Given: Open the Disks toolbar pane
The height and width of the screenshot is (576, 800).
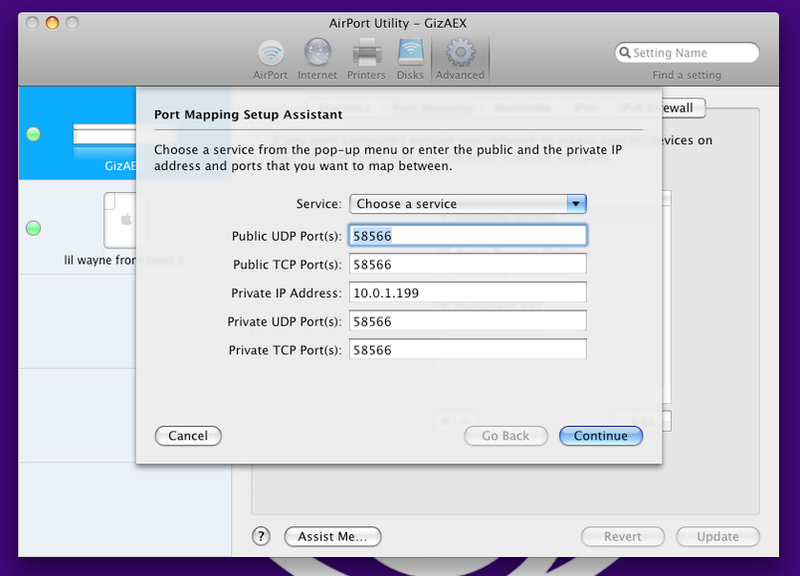Looking at the screenshot, I should click(410, 60).
